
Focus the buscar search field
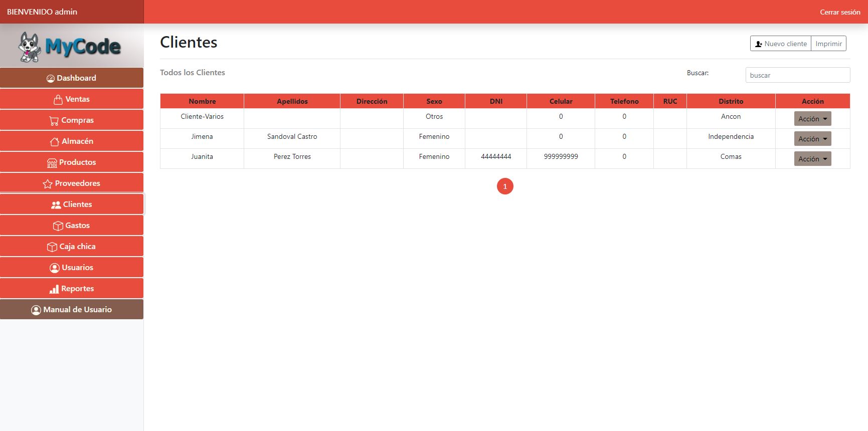(797, 75)
